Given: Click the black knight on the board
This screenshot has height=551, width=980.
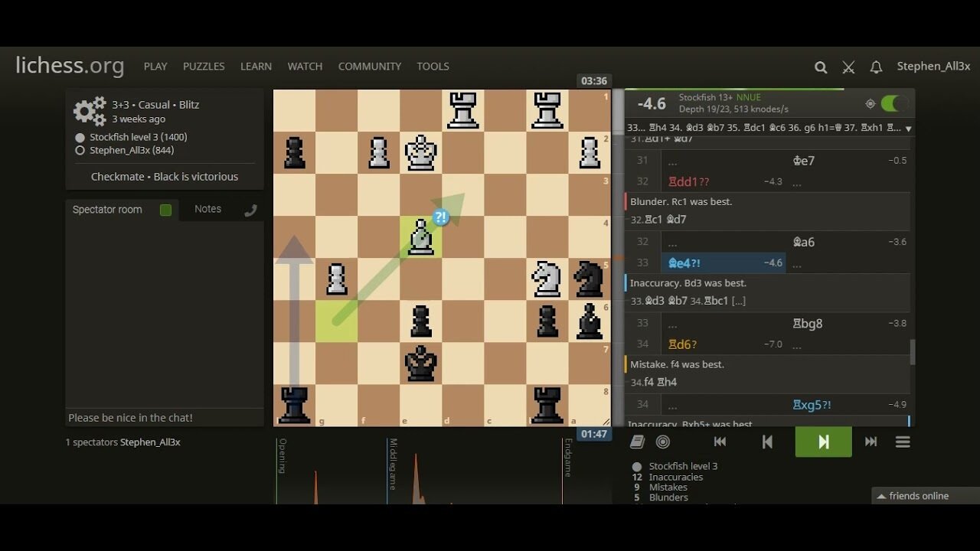Looking at the screenshot, I should 589,279.
